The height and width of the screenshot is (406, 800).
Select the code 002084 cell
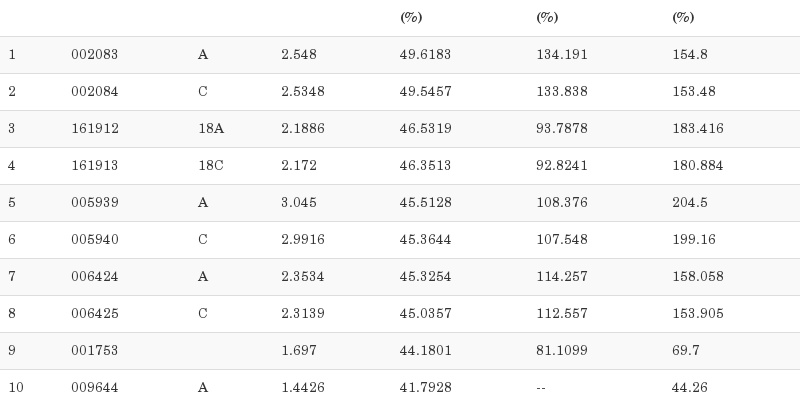point(94,92)
